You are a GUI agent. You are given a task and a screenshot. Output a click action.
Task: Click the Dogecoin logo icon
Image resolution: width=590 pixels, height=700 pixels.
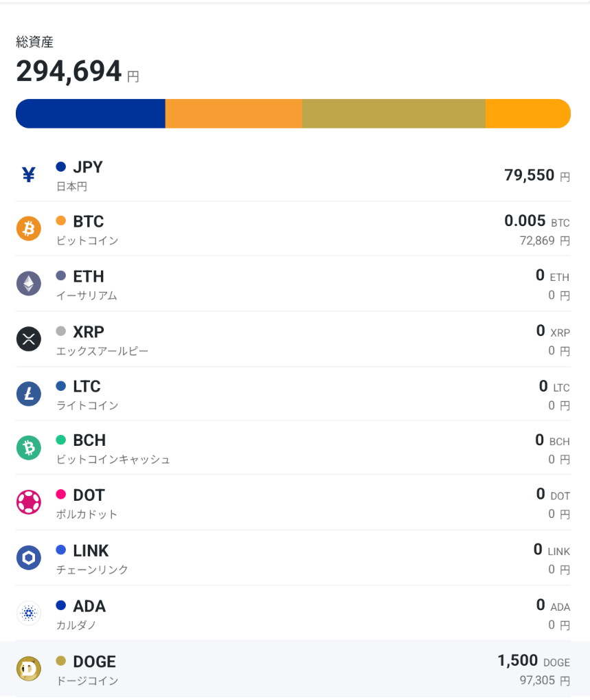pyautogui.click(x=29, y=669)
